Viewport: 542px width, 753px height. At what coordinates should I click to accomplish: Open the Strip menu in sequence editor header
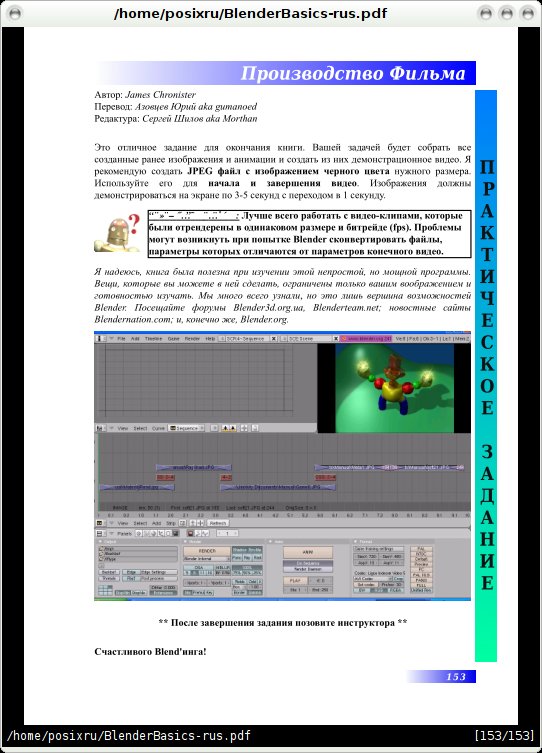pyautogui.click(x=170, y=523)
